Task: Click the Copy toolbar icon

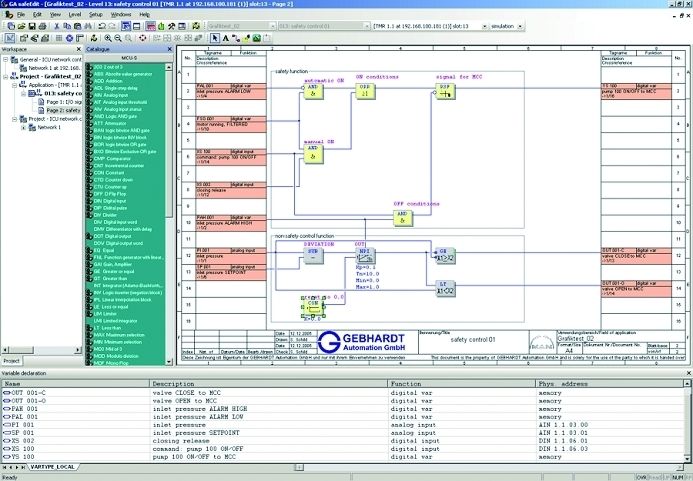Action: pos(67,26)
